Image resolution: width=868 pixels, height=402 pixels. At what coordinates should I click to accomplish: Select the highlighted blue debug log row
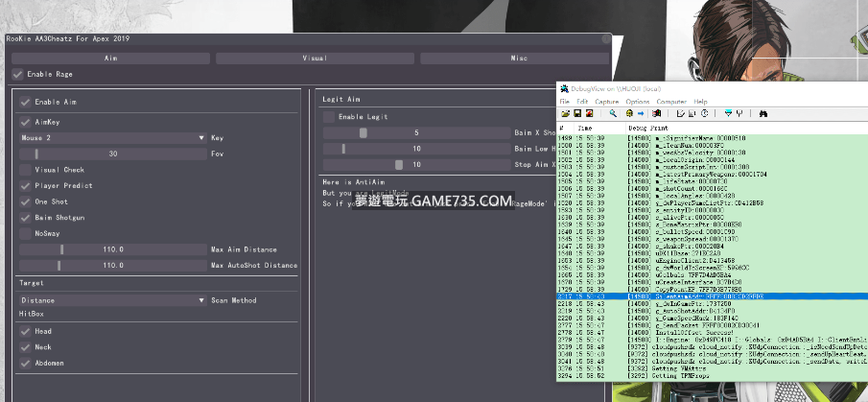[x=710, y=297]
